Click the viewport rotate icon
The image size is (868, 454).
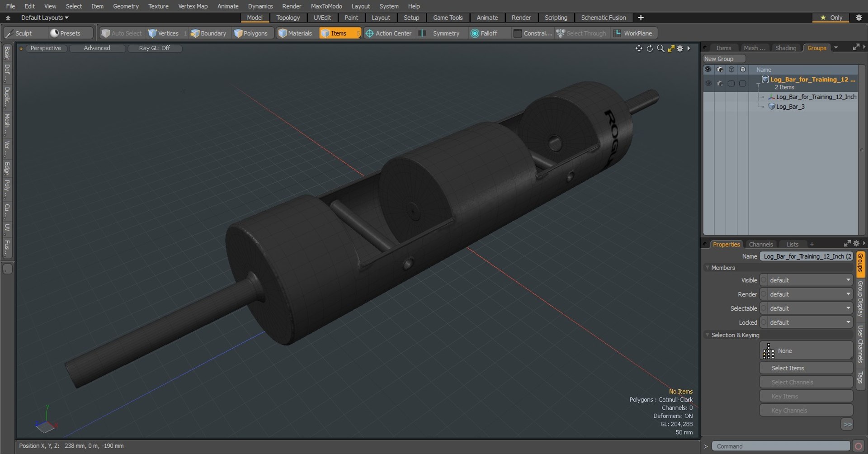[650, 48]
